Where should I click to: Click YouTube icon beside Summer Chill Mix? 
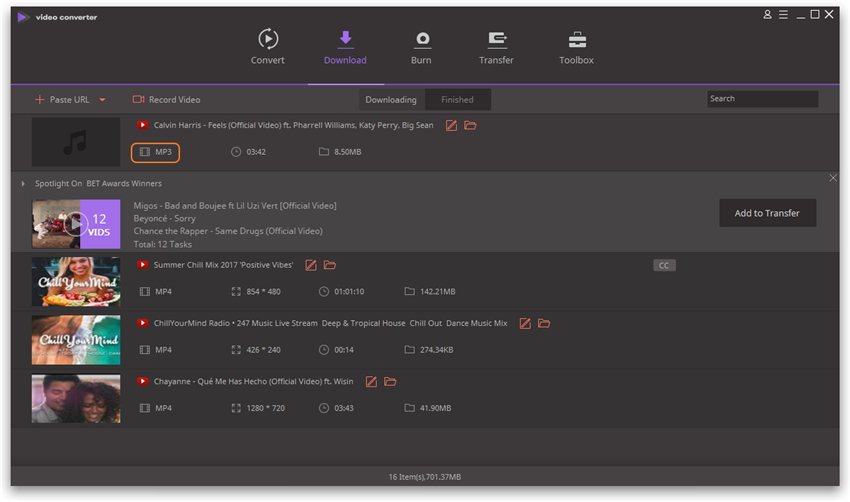(x=143, y=265)
